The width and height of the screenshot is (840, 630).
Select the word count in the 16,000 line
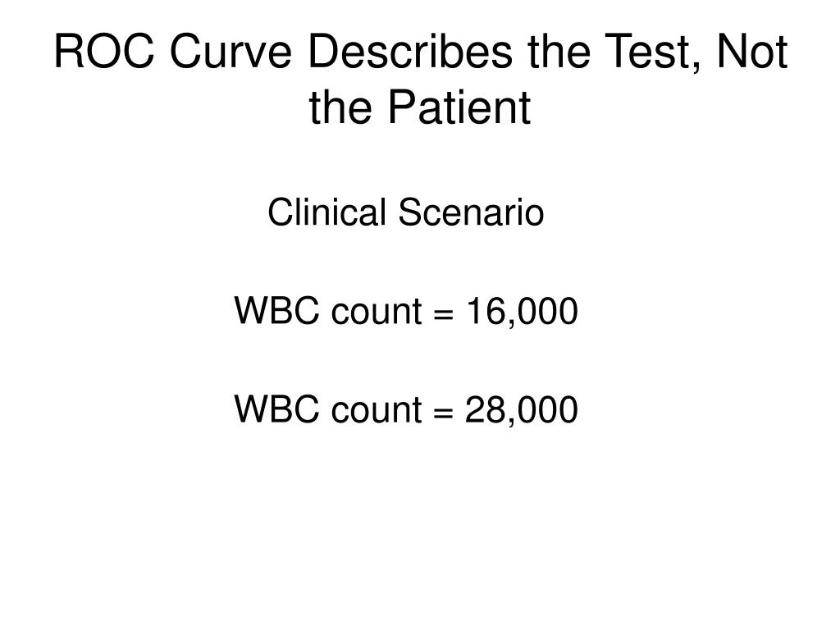pos(377,313)
